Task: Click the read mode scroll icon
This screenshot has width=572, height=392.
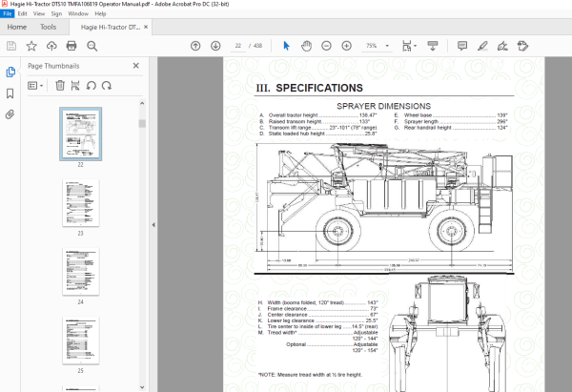Action: tap(433, 46)
